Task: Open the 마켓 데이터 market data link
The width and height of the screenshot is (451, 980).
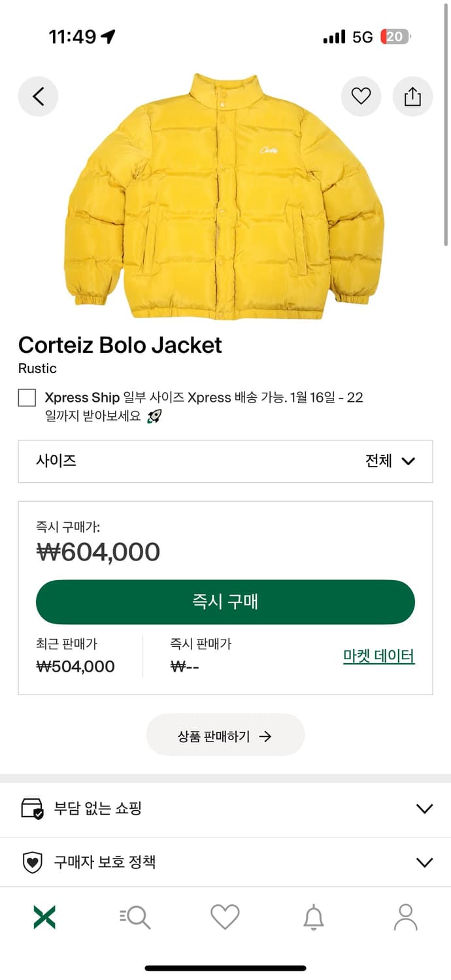Action: [378, 655]
